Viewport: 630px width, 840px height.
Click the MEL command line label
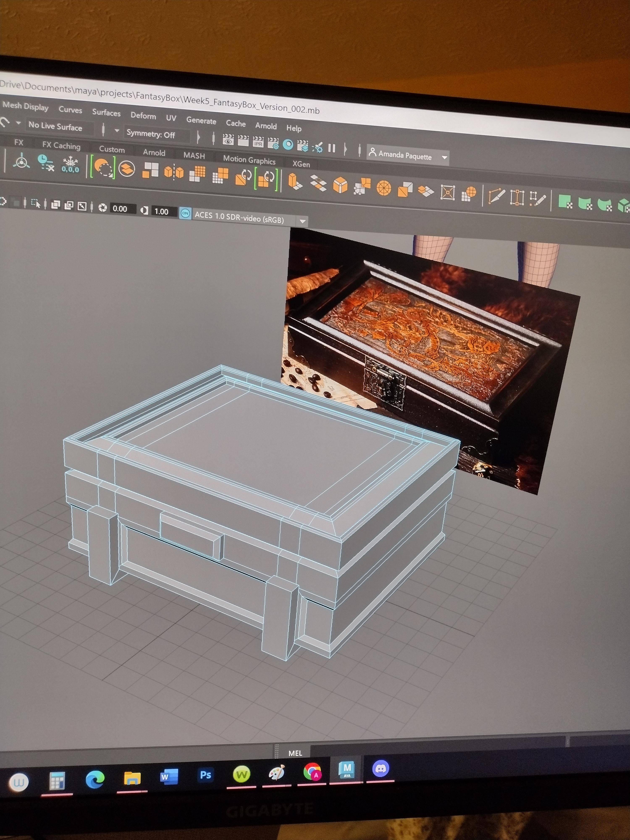[295, 753]
